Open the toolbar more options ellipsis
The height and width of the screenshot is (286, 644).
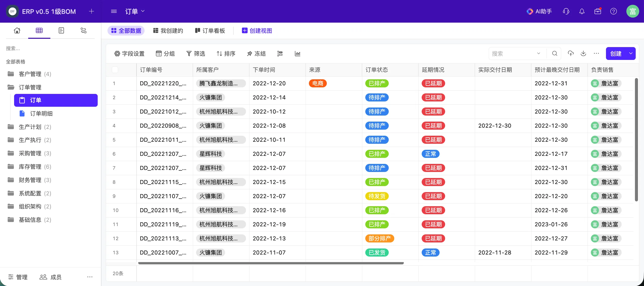[596, 54]
